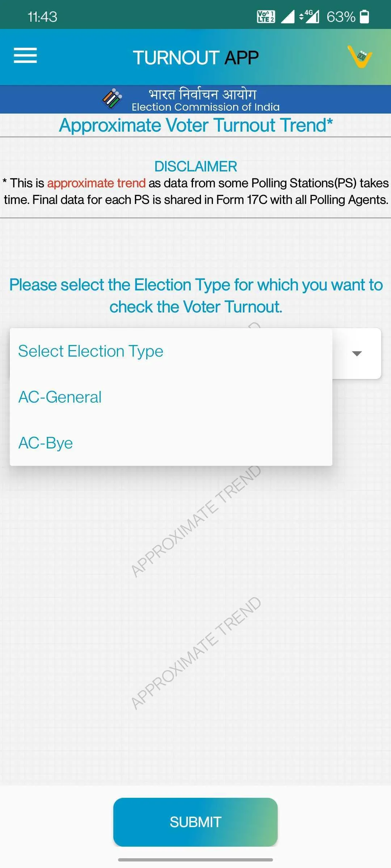391x868 pixels.
Task: Tap the data up-down arrows indicator
Action: 301,17
